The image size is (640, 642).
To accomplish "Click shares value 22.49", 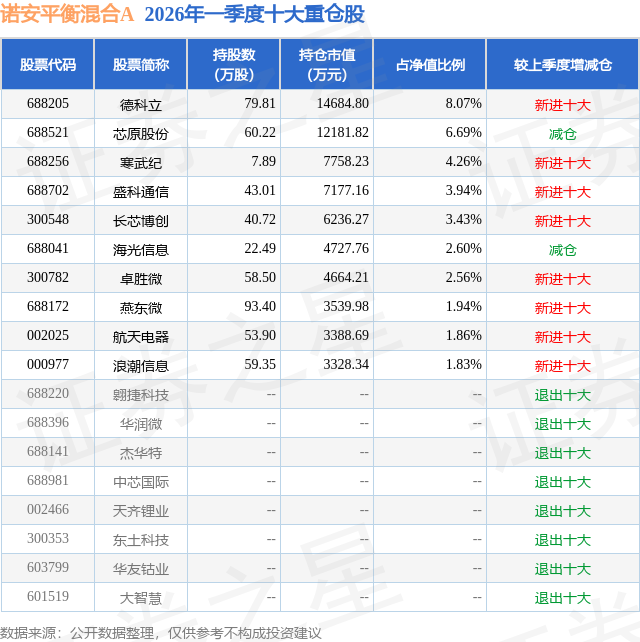I will [260, 248].
